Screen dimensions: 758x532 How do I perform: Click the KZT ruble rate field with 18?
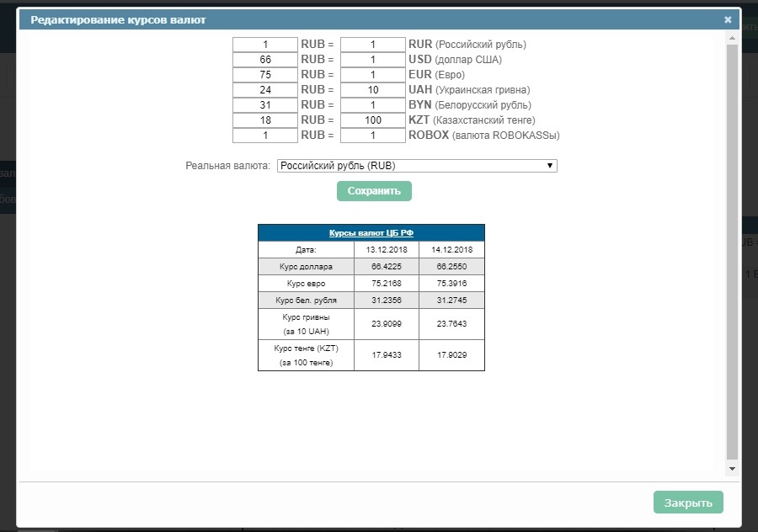pos(265,120)
